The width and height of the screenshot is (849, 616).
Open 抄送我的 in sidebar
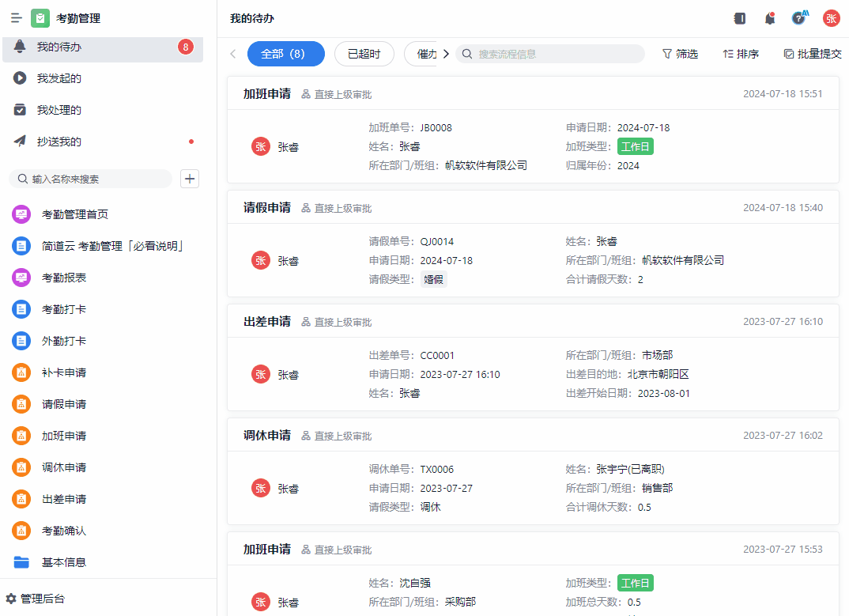(103, 142)
